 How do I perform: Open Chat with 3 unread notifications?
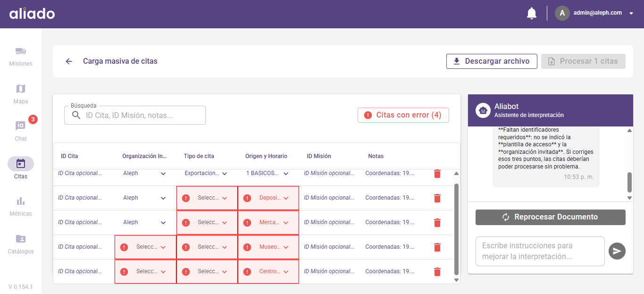click(21, 131)
